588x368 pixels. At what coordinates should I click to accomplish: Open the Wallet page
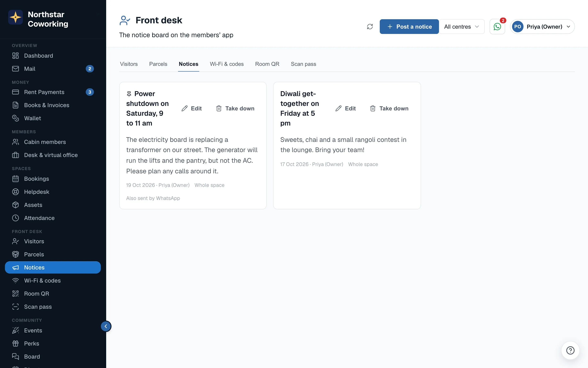pos(53,118)
